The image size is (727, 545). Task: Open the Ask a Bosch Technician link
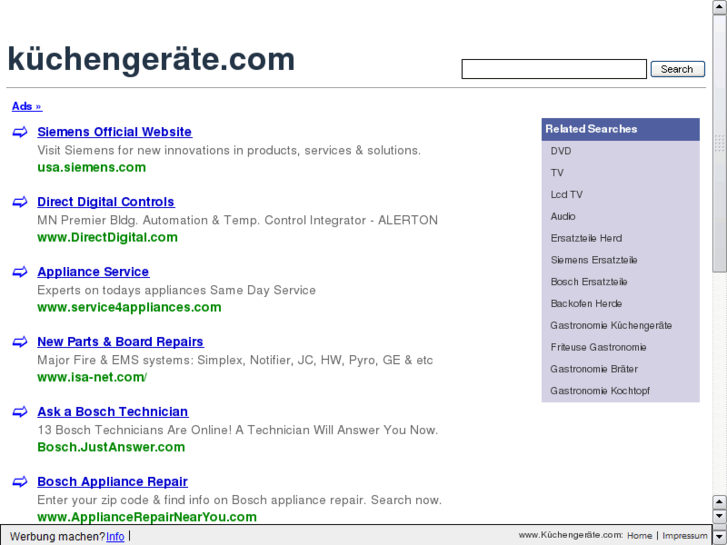click(113, 412)
